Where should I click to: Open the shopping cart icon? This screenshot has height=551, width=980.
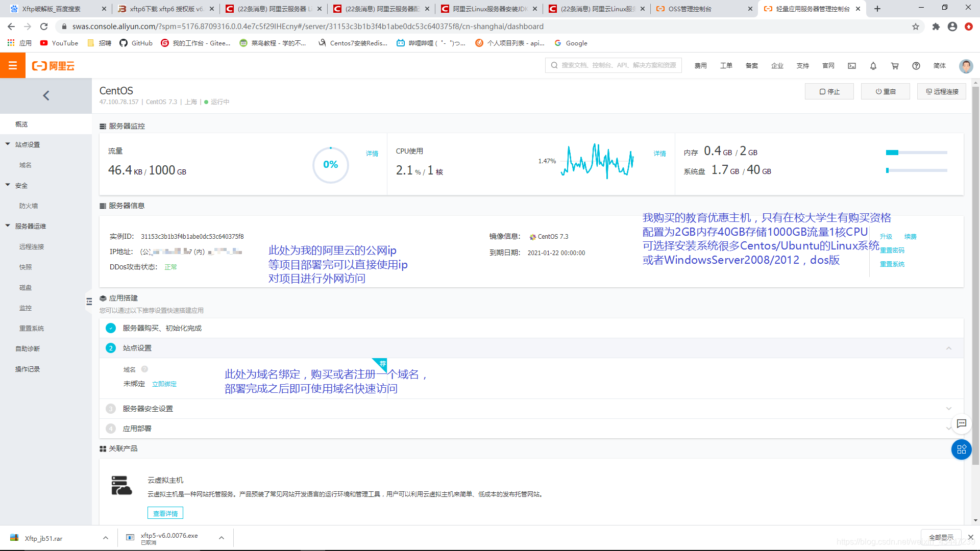895,66
